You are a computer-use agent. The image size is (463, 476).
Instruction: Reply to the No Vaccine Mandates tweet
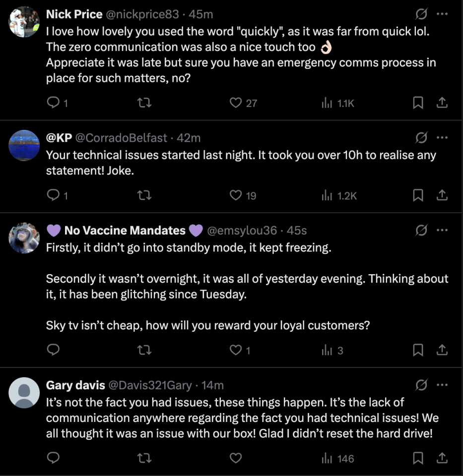[53, 350]
